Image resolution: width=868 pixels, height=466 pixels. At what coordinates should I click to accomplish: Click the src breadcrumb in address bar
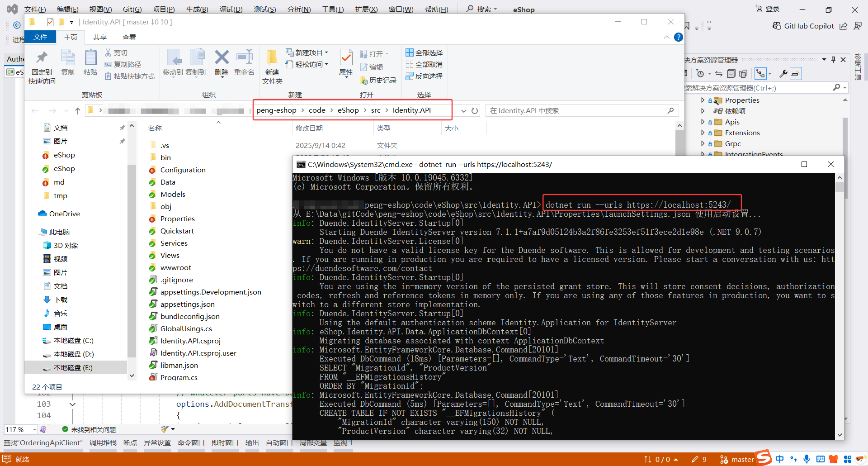point(376,110)
